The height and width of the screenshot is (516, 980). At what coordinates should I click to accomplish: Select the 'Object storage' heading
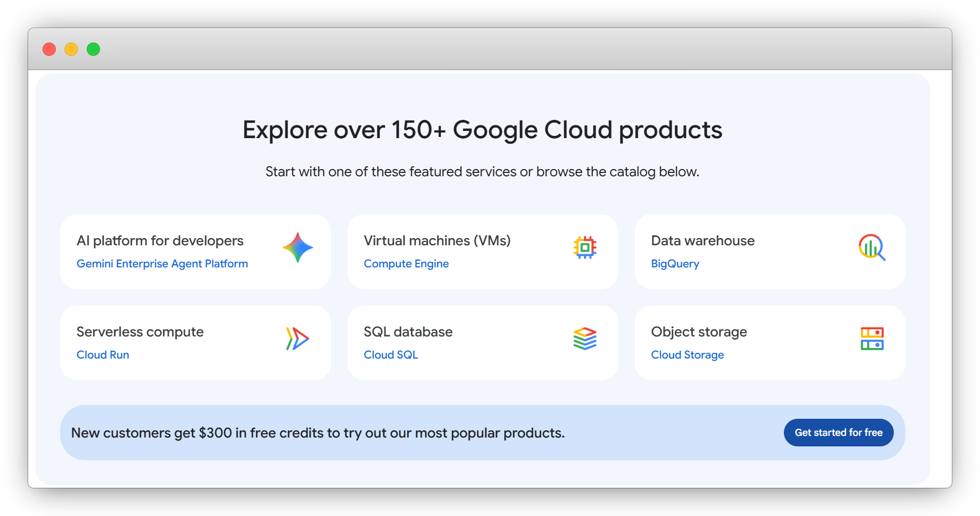point(699,332)
